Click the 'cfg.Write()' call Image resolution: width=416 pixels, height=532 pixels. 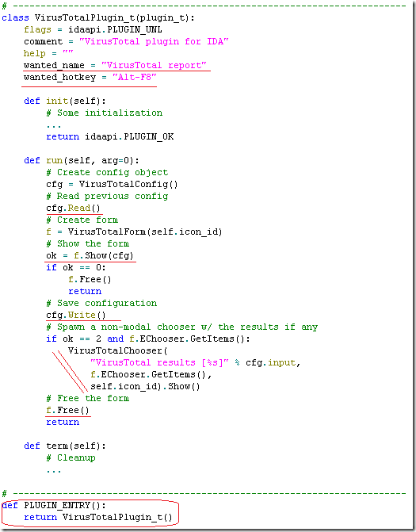tap(76, 315)
